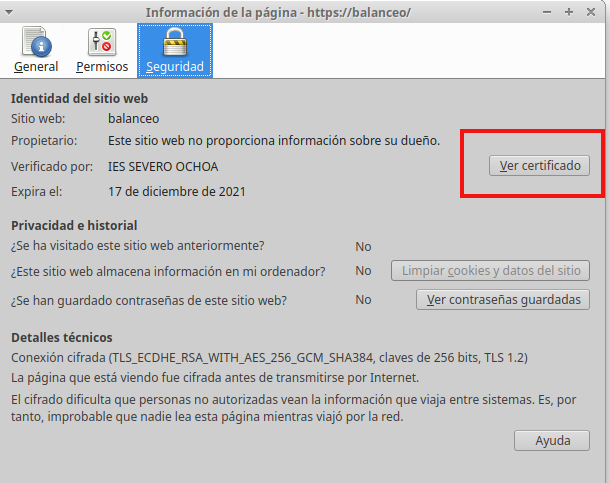This screenshot has width=610, height=483.
Task: Select the Seguridad tab label
Action: (x=175, y=67)
